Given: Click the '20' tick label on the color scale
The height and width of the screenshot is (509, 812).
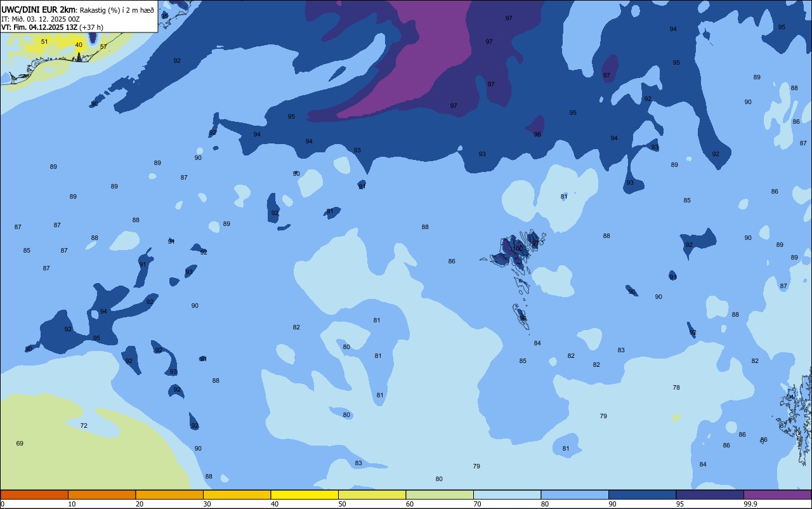Looking at the screenshot, I should pyautogui.click(x=140, y=504).
